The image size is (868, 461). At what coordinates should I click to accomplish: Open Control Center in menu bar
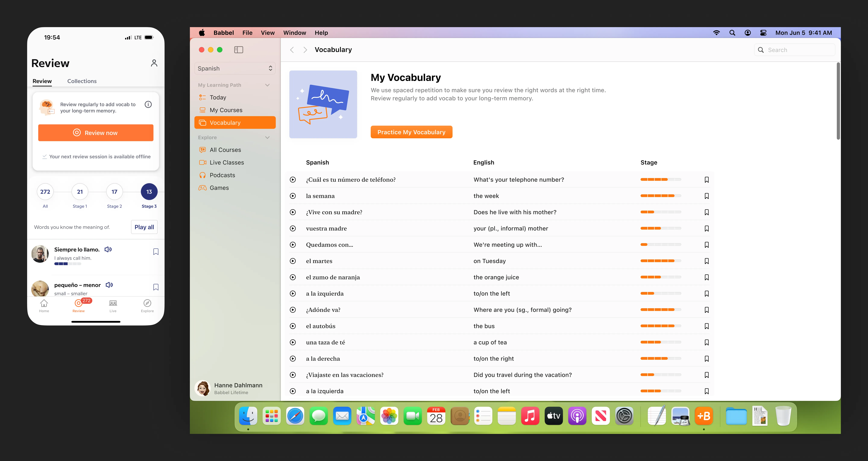click(x=763, y=33)
